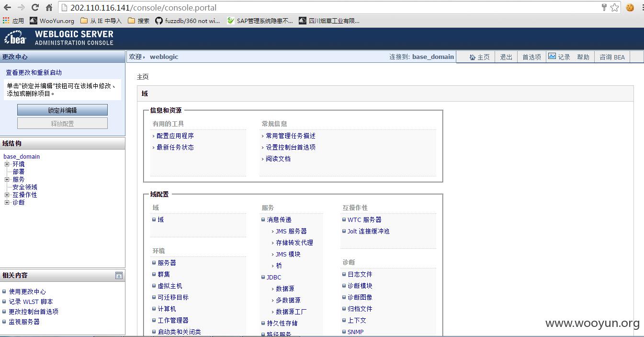Open JMS 模块 link
This screenshot has height=337, width=644.
288,254
